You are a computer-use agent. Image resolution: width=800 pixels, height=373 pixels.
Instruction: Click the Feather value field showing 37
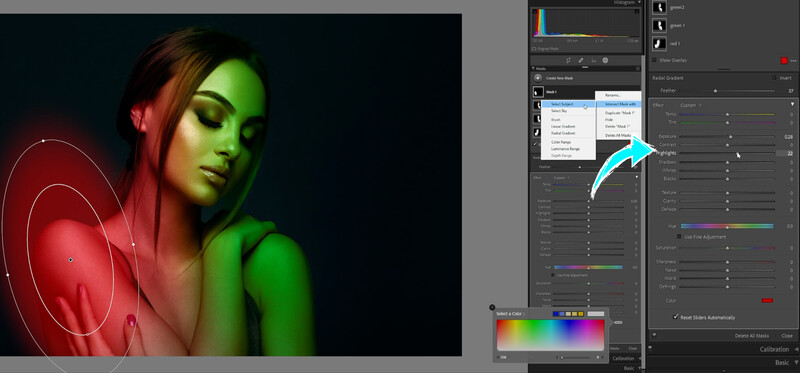click(791, 91)
